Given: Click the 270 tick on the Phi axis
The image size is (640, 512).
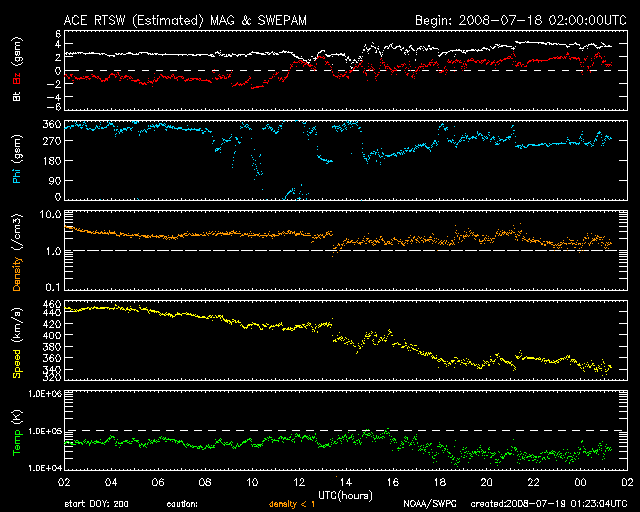Looking at the screenshot, I should click(52, 141).
